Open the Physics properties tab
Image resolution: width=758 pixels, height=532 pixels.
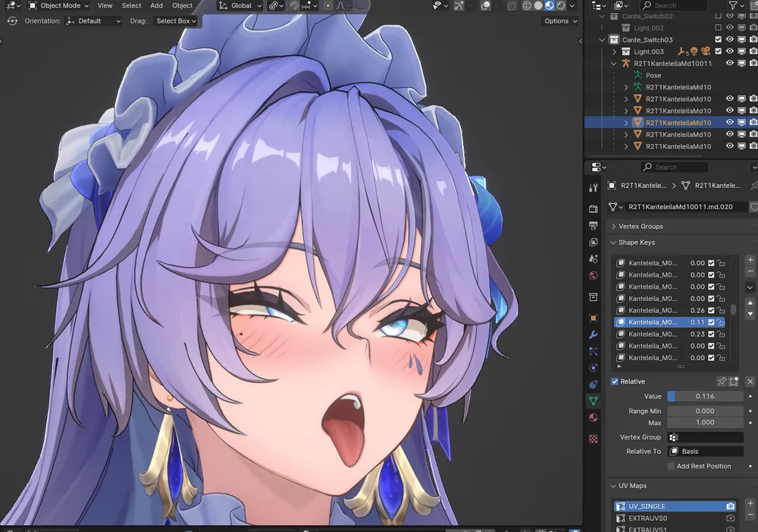[x=594, y=368]
